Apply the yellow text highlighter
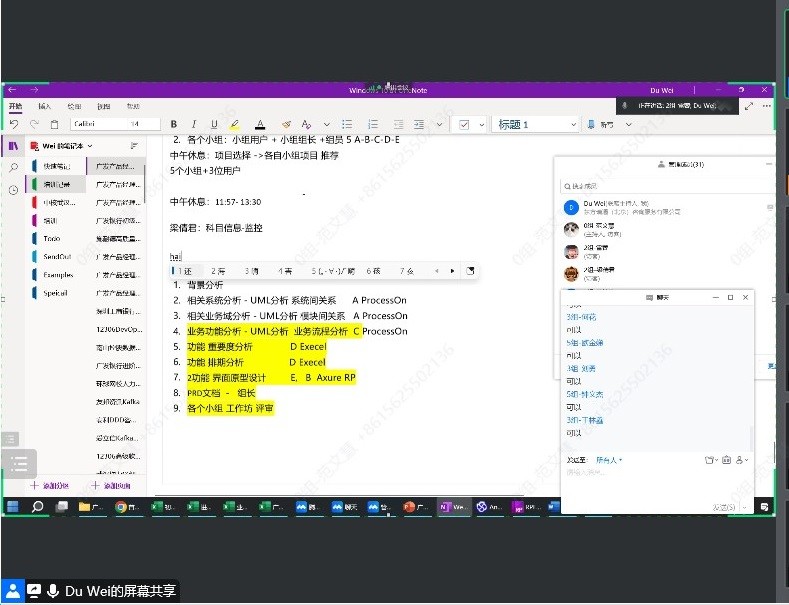Image resolution: width=789 pixels, height=605 pixels. tap(234, 124)
